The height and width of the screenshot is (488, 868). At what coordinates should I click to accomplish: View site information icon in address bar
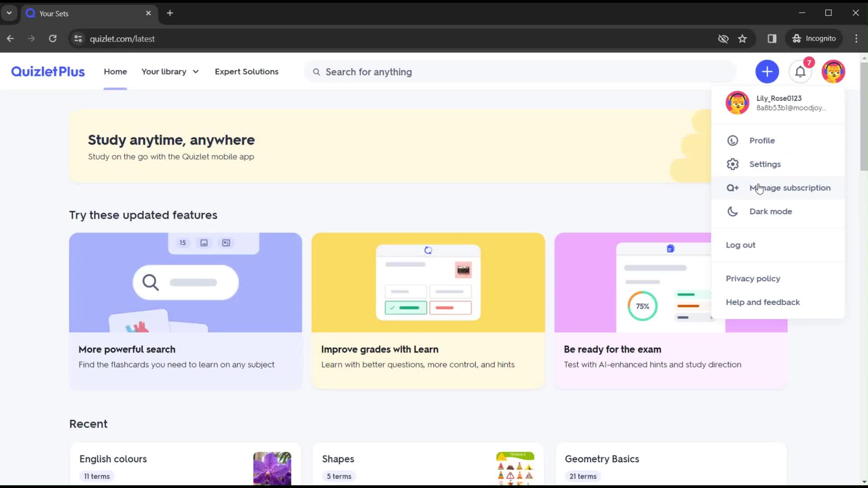pyautogui.click(x=78, y=38)
